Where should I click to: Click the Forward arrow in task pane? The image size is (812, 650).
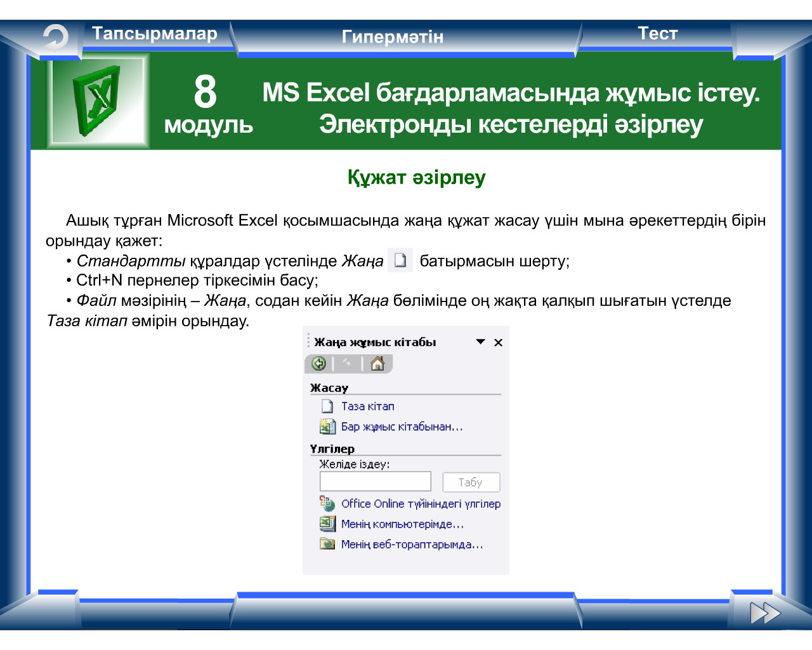pos(347,363)
